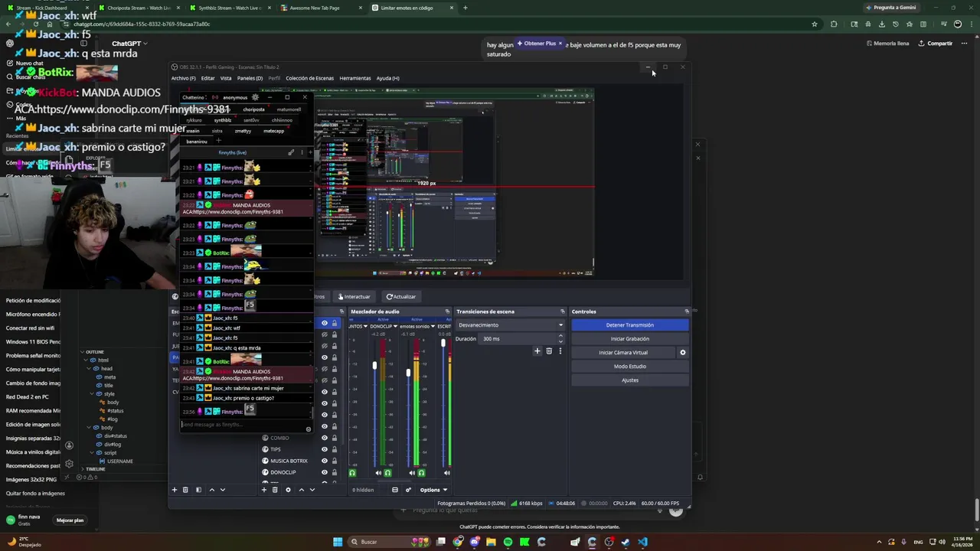Click the Interactuar source toolbar button
The height and width of the screenshot is (551, 980).
tap(354, 297)
